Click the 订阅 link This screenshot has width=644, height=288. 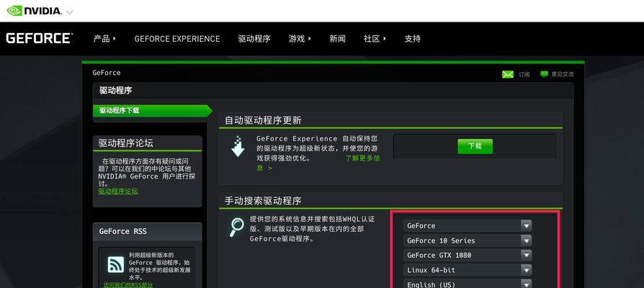click(x=524, y=74)
